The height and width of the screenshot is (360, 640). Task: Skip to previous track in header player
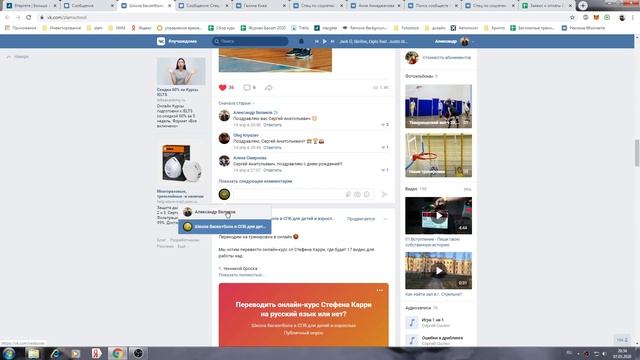pyautogui.click(x=316, y=41)
